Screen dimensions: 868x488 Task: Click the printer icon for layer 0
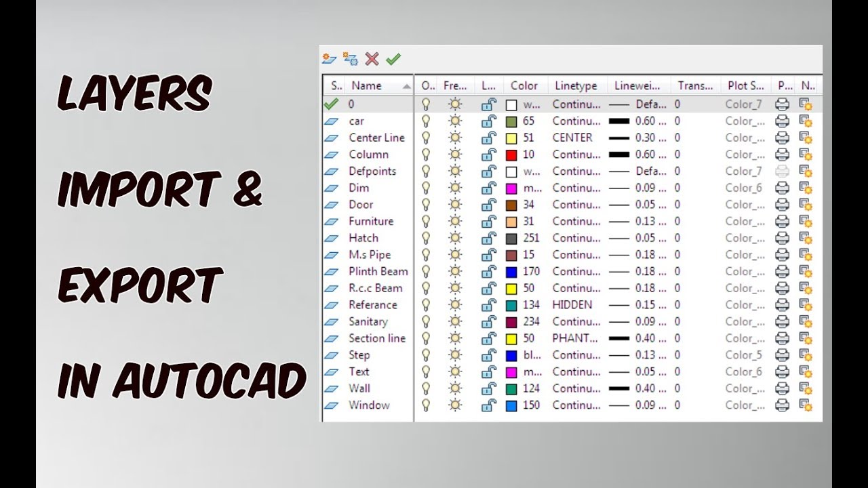coord(782,104)
